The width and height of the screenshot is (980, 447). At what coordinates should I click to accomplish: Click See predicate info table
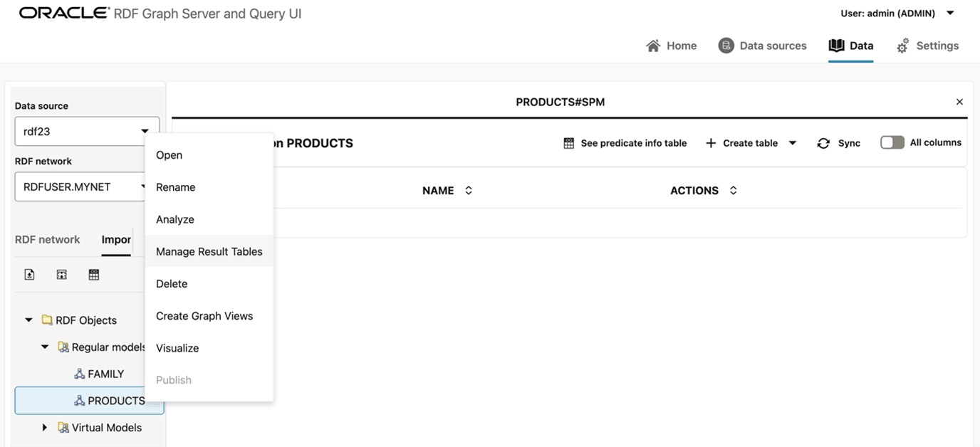click(x=625, y=143)
